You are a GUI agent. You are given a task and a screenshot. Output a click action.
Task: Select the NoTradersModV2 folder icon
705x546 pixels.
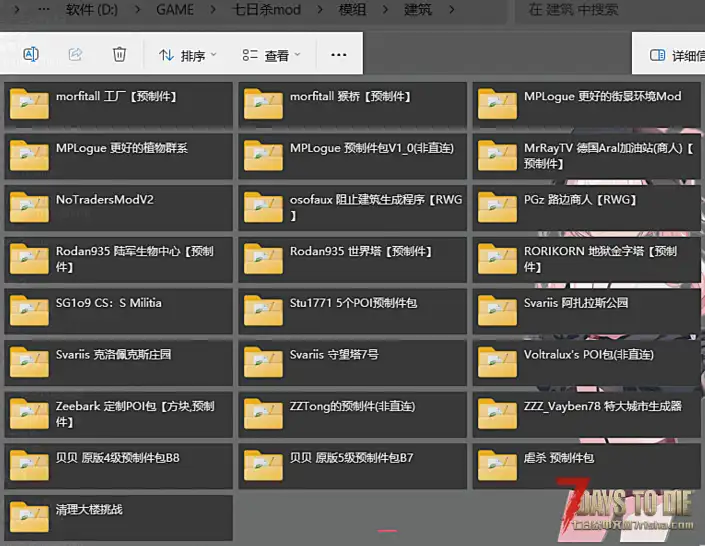[29, 207]
